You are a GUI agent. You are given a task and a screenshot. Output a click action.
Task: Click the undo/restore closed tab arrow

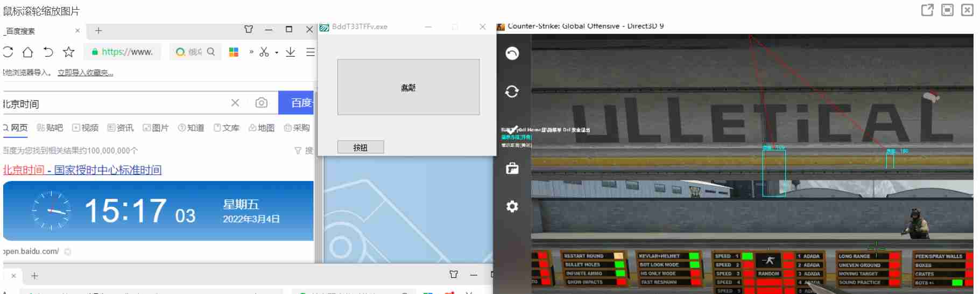48,52
